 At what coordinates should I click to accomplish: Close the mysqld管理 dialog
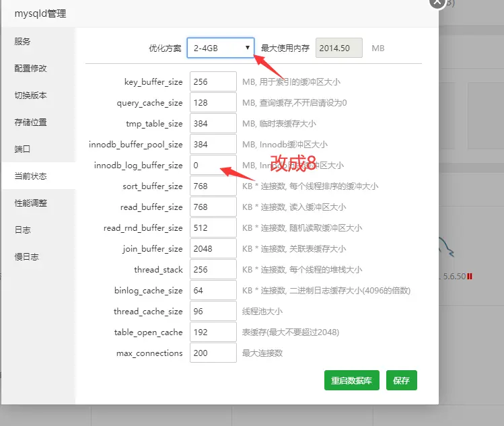point(437,2)
